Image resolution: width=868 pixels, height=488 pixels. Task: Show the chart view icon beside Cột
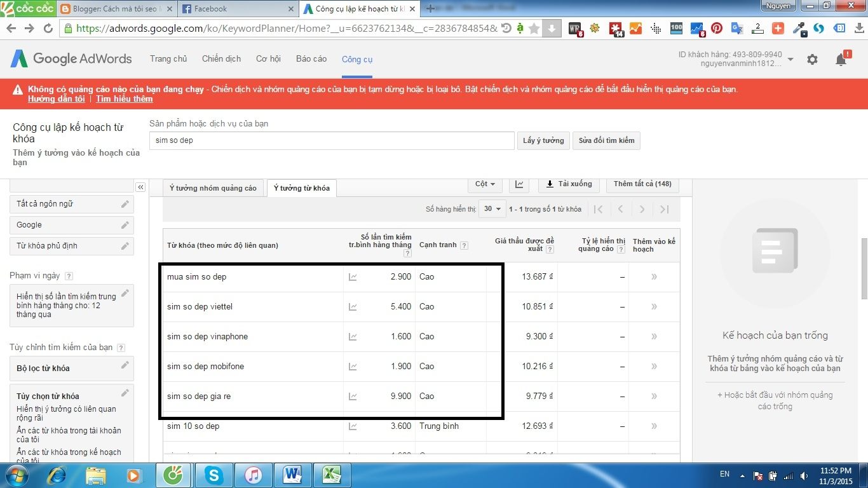point(520,184)
